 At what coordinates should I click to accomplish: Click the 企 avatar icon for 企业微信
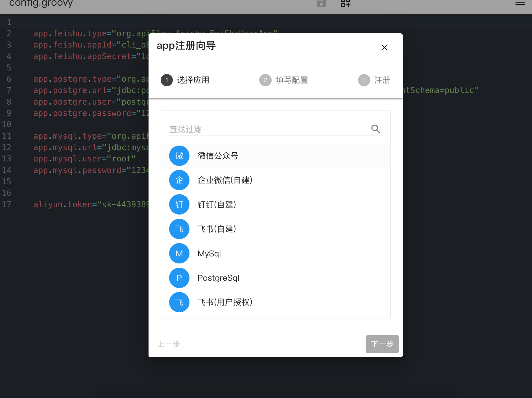point(179,180)
